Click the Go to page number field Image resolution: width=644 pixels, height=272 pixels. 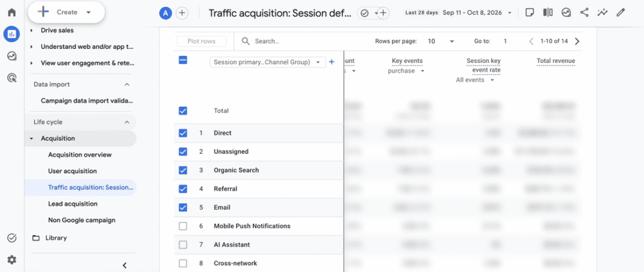coord(505,41)
